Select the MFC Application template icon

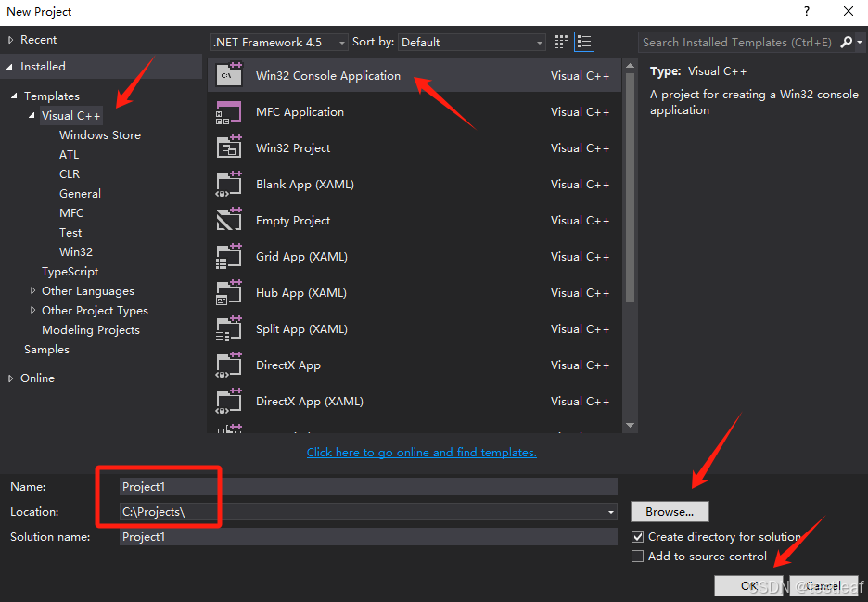pyautogui.click(x=231, y=111)
